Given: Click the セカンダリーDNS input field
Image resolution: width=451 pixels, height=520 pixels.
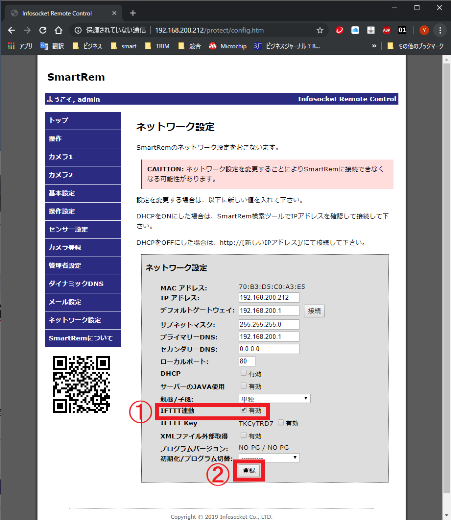Looking at the screenshot, I should [269, 349].
